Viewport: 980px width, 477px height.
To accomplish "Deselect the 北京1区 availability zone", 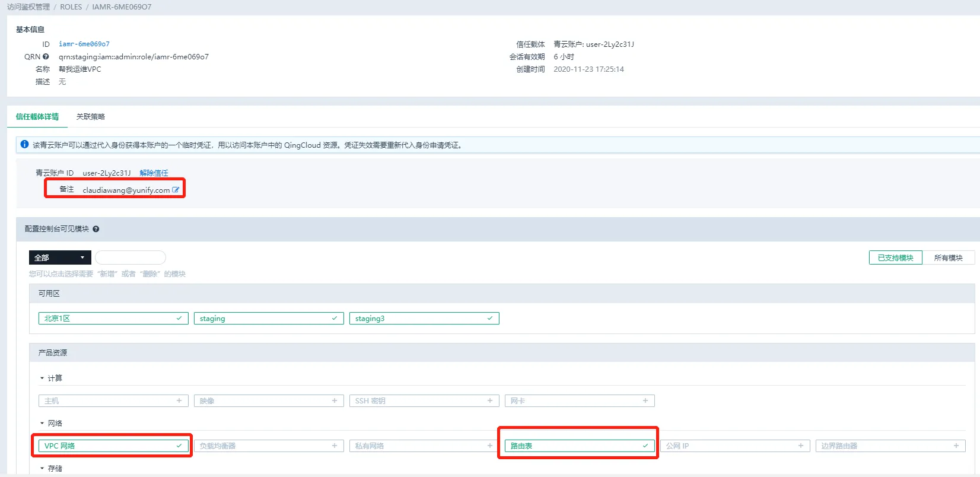I will (113, 319).
